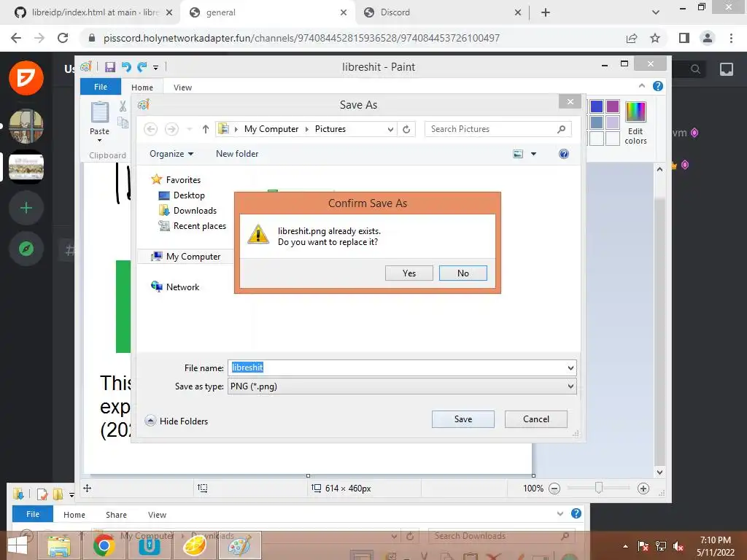This screenshot has height=560, width=747.
Task: Open the Home tab in Explorer window
Action: tap(74, 515)
